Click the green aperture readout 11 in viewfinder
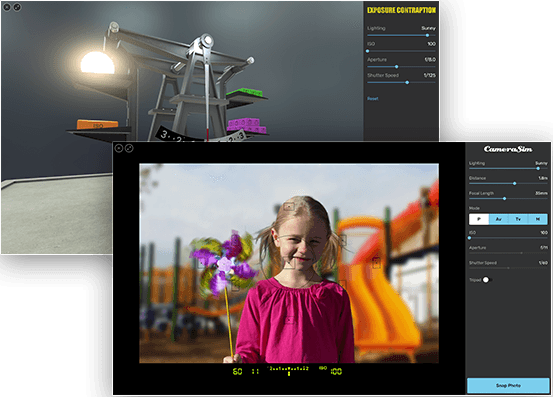This screenshot has height=397, width=553. pyautogui.click(x=255, y=371)
